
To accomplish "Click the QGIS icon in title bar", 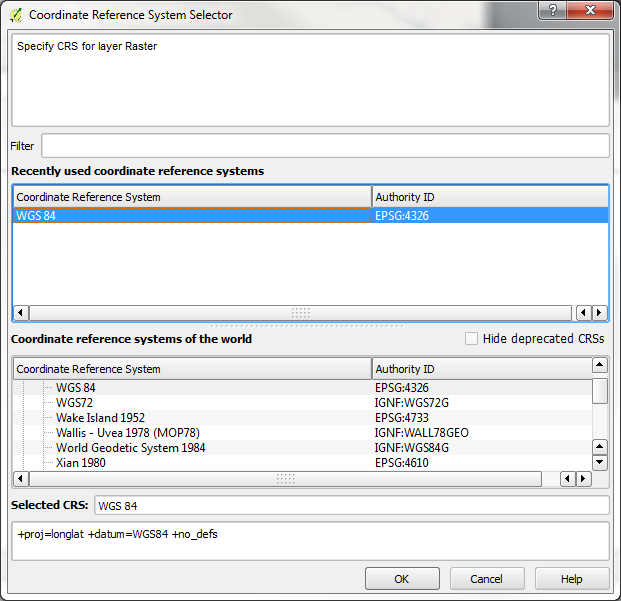I will click(16, 15).
